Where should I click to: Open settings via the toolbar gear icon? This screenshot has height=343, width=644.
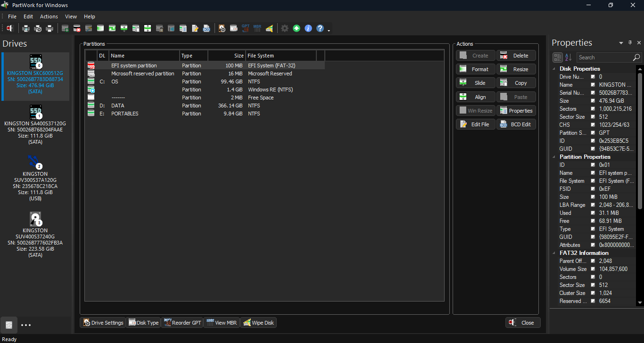(x=285, y=28)
